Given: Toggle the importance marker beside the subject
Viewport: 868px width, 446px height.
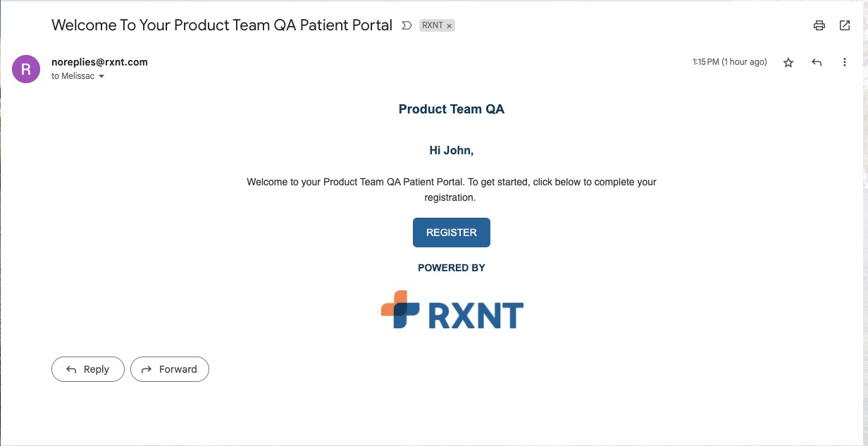Looking at the screenshot, I should [407, 25].
